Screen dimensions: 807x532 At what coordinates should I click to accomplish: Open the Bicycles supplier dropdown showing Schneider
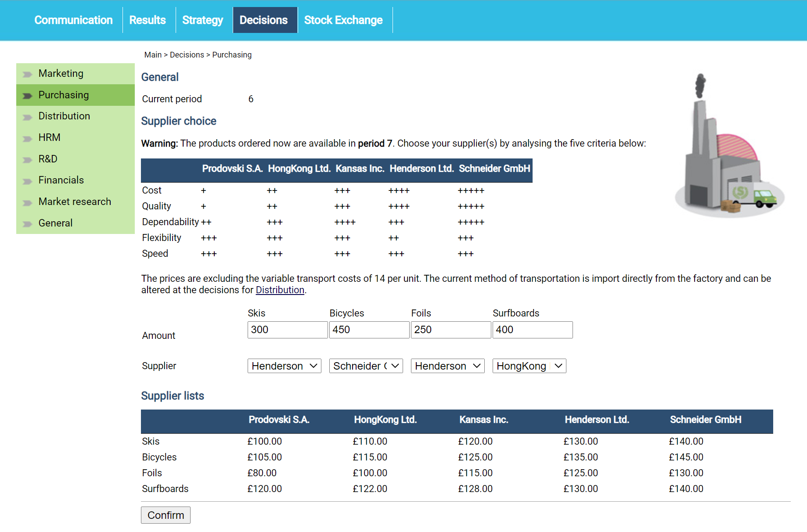click(366, 366)
